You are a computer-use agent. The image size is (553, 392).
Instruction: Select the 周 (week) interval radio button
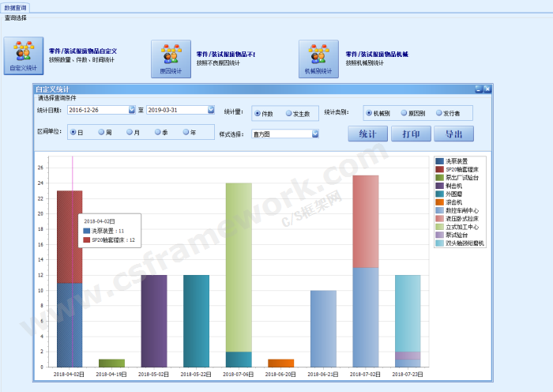coord(102,132)
